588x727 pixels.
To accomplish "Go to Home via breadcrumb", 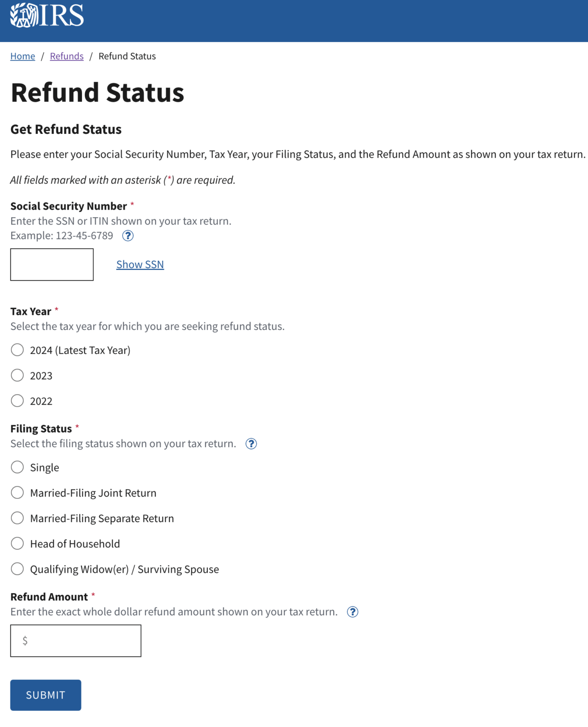I will pos(22,56).
